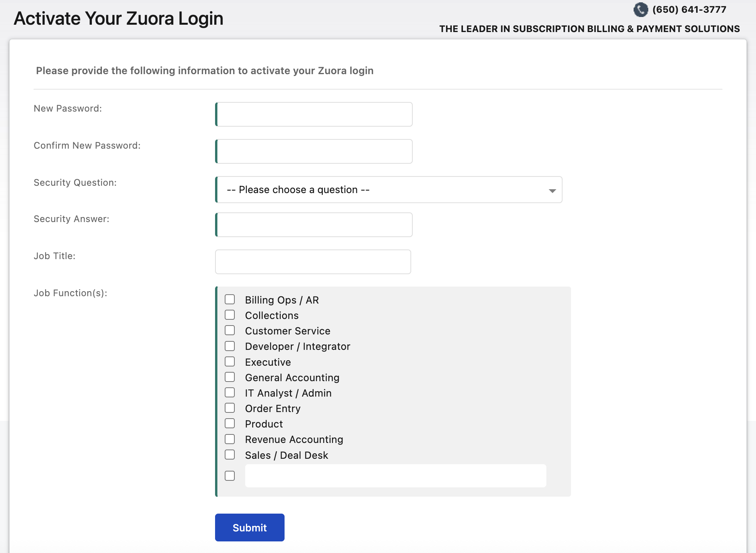The height and width of the screenshot is (553, 756).
Task: Check IT Analyst / Admin option
Action: pyautogui.click(x=230, y=393)
